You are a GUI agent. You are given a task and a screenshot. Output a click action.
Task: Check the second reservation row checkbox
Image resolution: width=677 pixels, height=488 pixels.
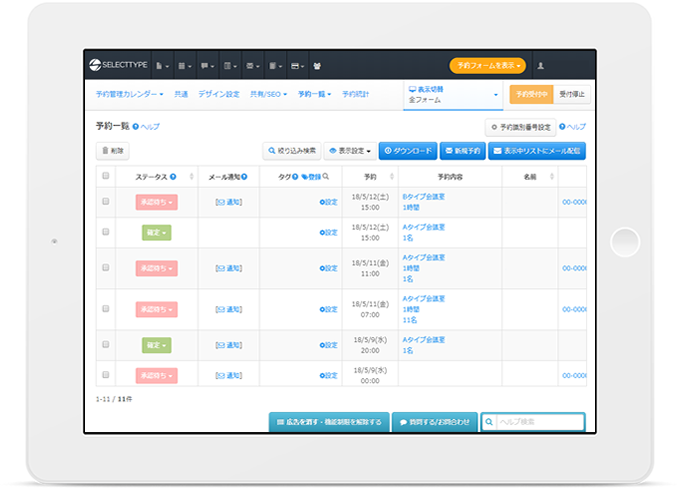point(106,232)
